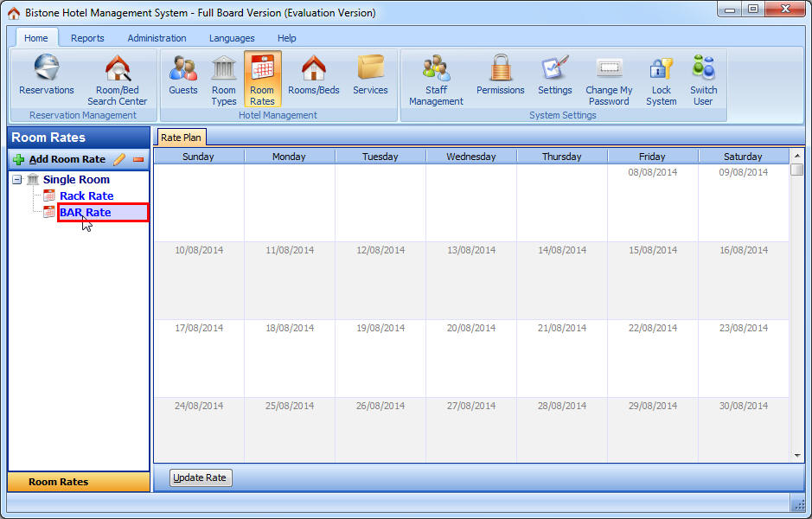
Task: Click the Switch User icon
Action: [703, 80]
